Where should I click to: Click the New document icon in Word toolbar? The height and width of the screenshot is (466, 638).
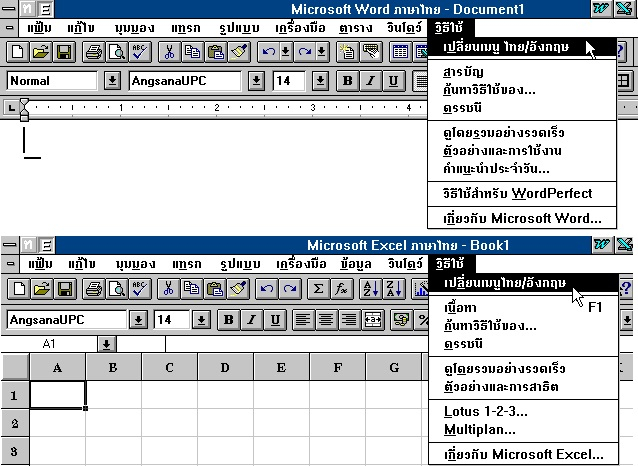click(x=17, y=52)
